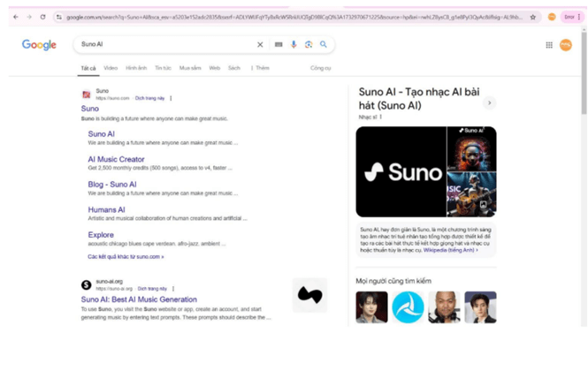This screenshot has height=371, width=588.
Task: Click the browser reload page icon
Action: click(x=42, y=17)
